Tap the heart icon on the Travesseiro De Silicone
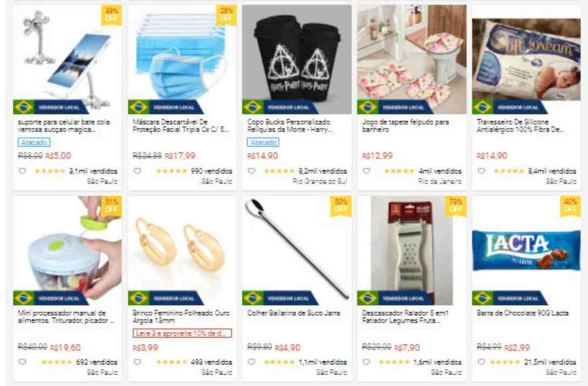The height and width of the screenshot is (386, 588). (x=481, y=171)
